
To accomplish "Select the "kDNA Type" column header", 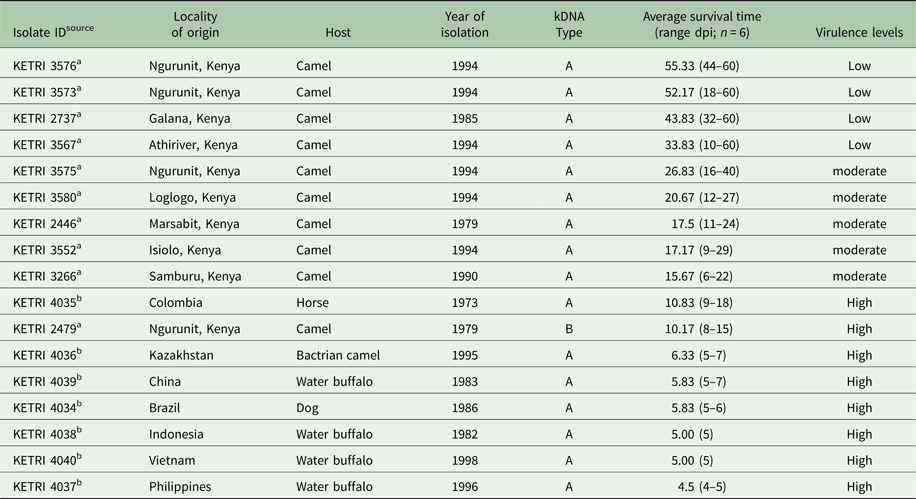I will 568,24.
